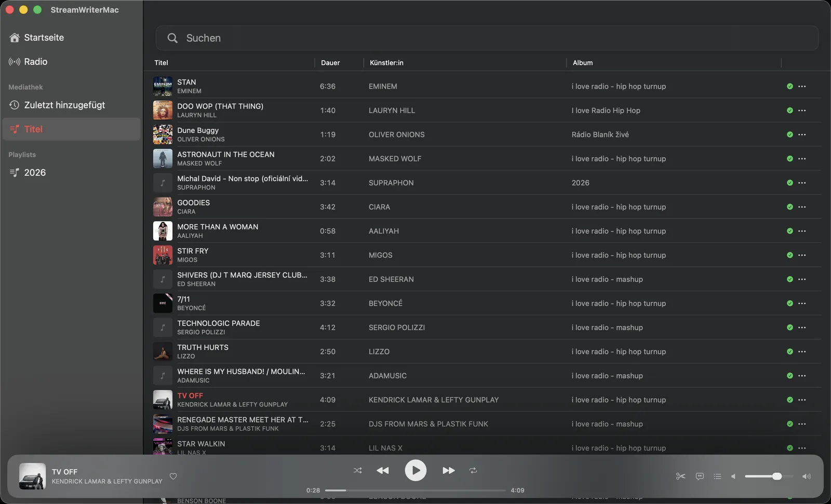Click the magnifier search icon
The height and width of the screenshot is (504, 831).
(172, 38)
